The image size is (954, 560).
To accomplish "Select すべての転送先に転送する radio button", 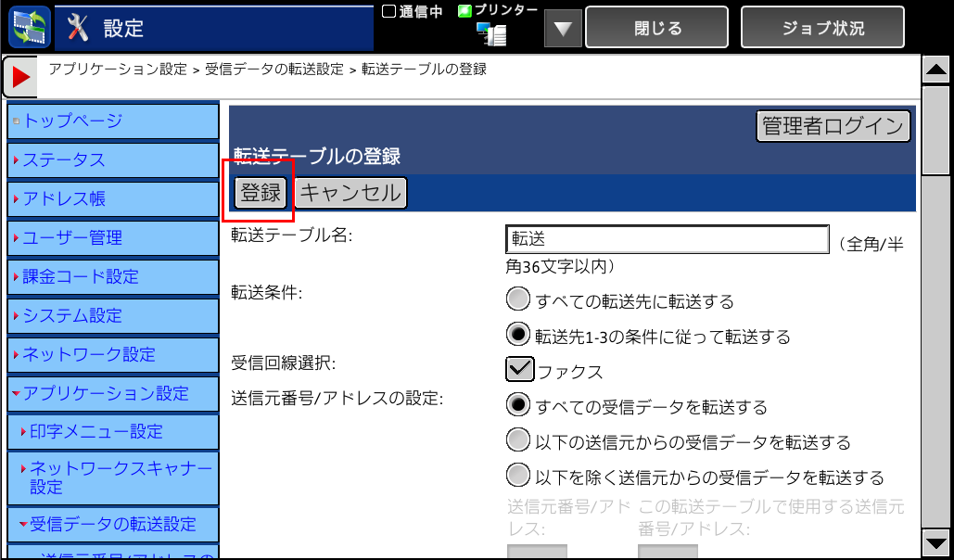I will coord(518,300).
